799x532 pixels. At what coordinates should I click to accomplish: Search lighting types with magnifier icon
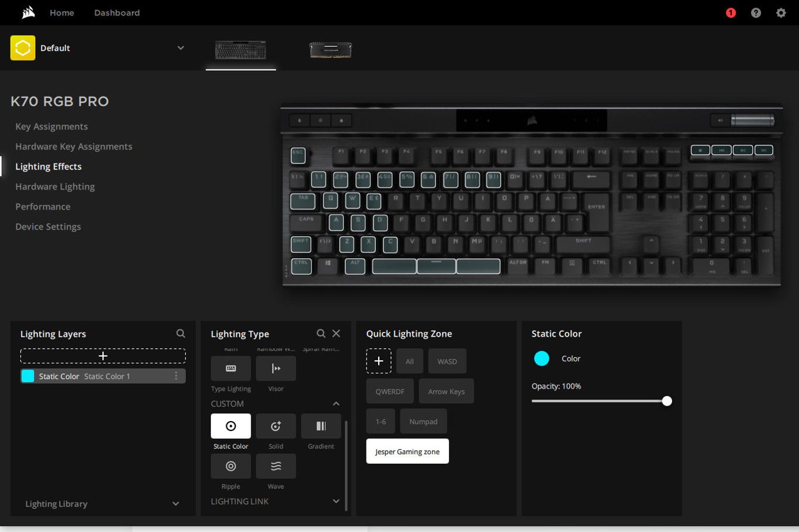(x=321, y=333)
